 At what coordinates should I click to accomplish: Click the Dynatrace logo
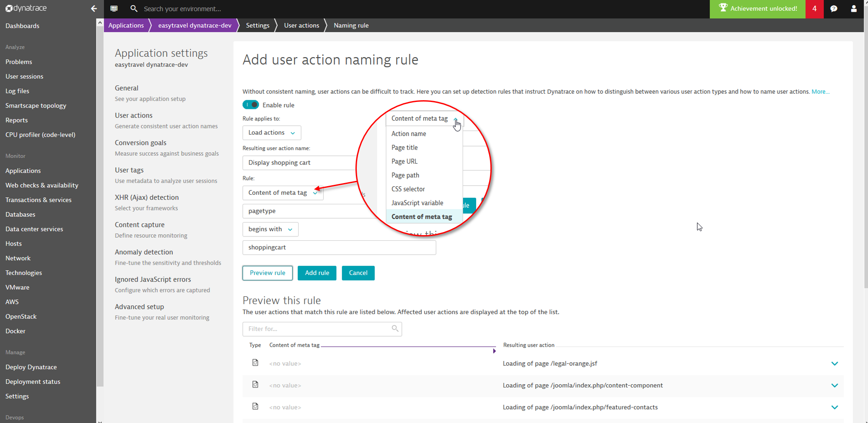tap(26, 8)
